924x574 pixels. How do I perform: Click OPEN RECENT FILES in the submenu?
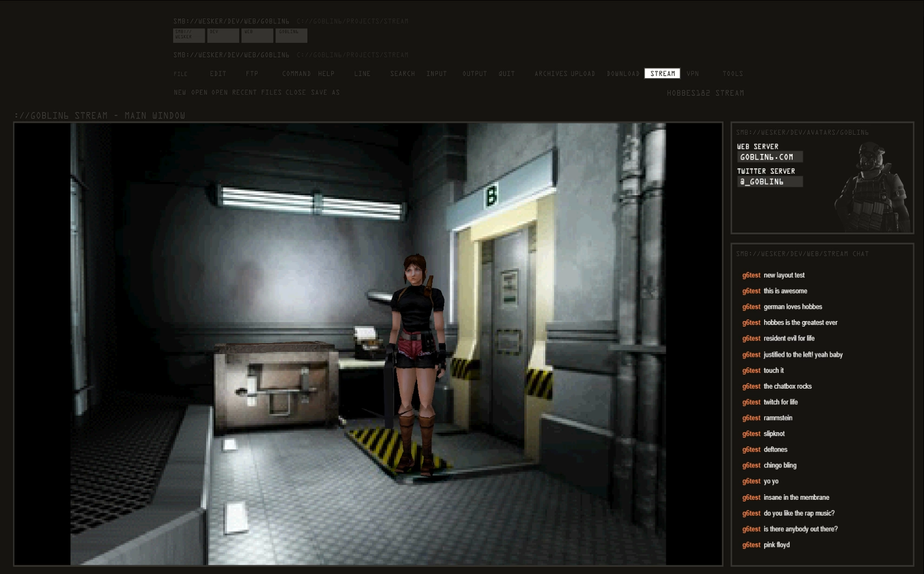point(247,92)
